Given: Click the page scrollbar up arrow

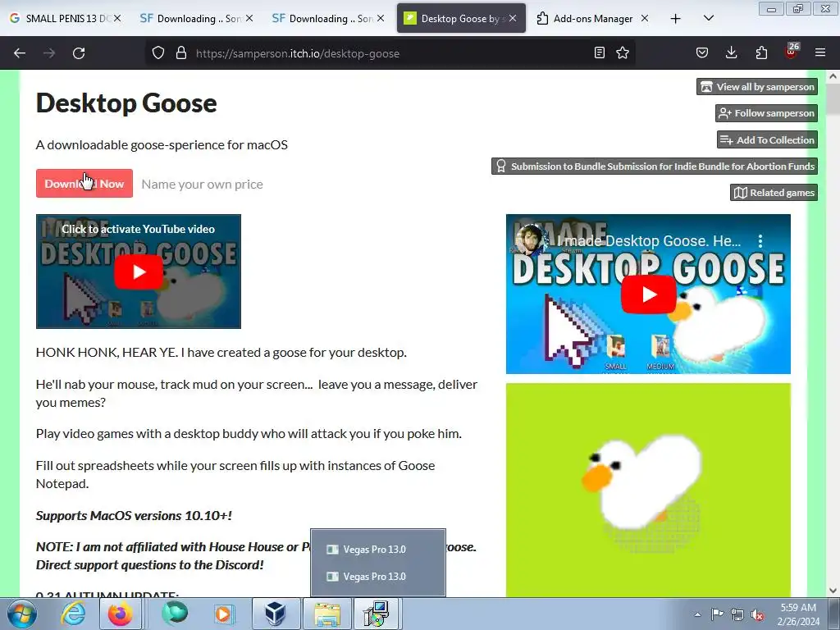Looking at the screenshot, I should [833, 76].
